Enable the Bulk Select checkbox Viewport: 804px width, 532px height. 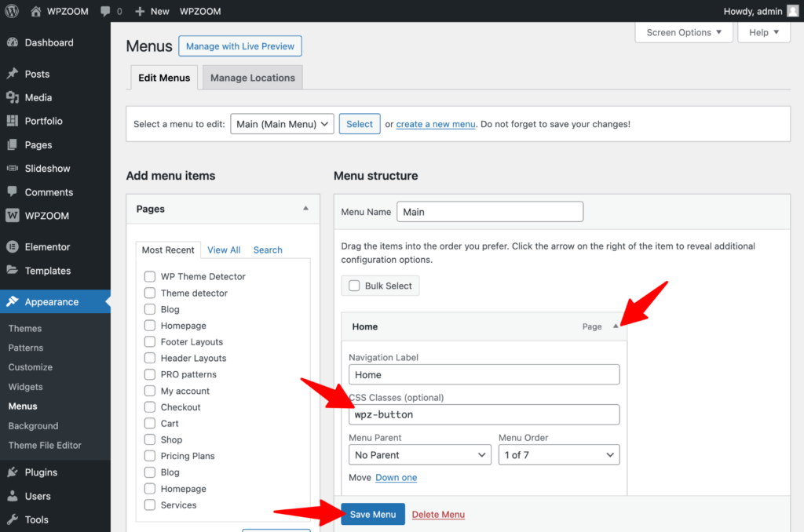tap(354, 286)
